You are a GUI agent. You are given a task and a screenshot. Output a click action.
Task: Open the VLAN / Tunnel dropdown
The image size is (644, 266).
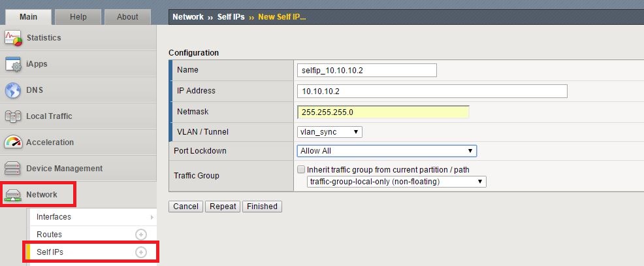click(x=329, y=132)
